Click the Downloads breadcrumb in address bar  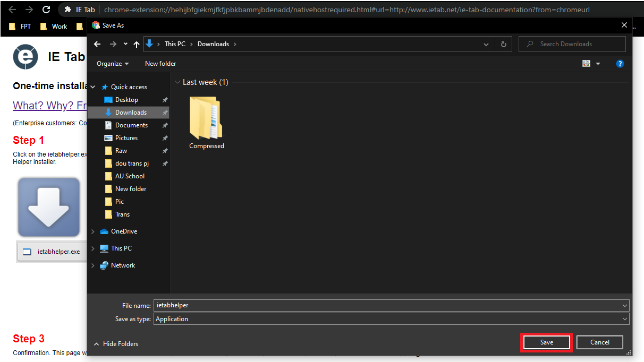[x=213, y=44]
